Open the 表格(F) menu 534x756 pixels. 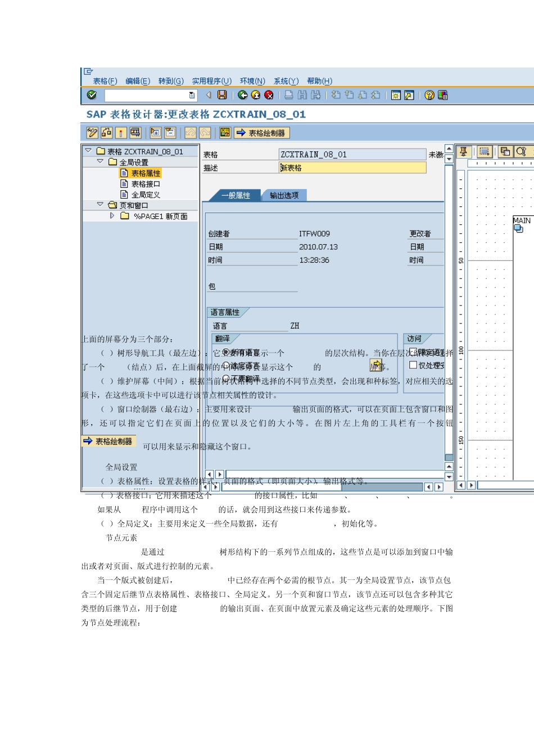pos(105,81)
